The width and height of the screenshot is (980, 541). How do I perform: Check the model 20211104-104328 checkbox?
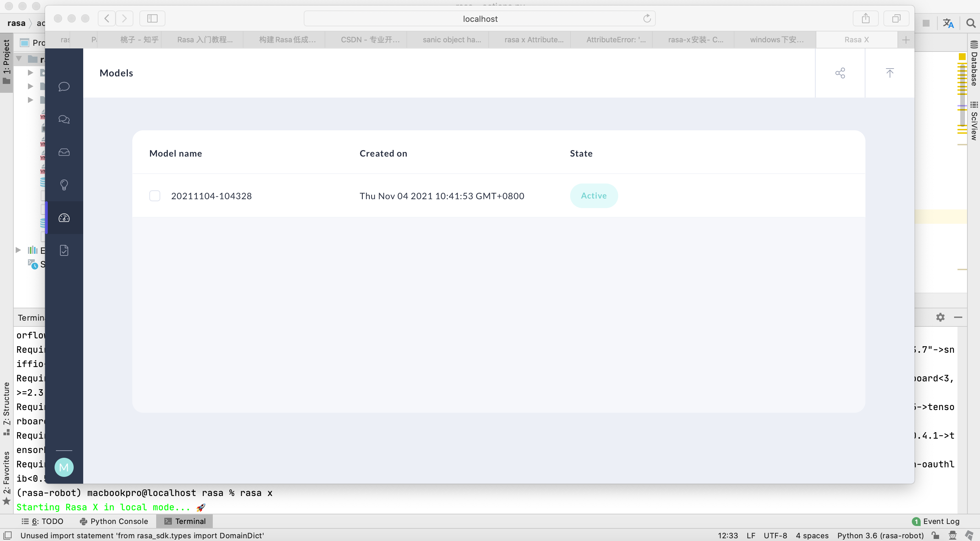[x=154, y=196]
